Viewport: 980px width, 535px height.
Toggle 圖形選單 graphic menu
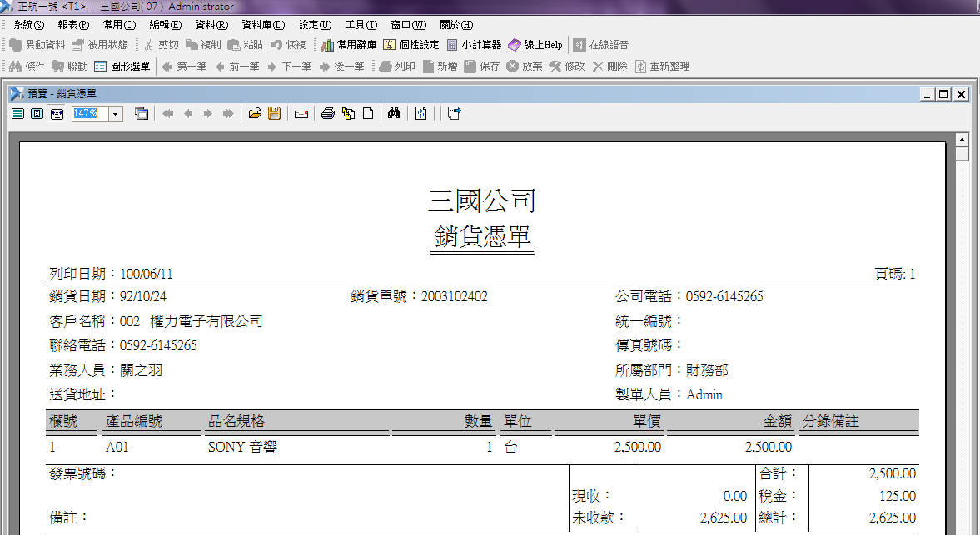(x=122, y=67)
